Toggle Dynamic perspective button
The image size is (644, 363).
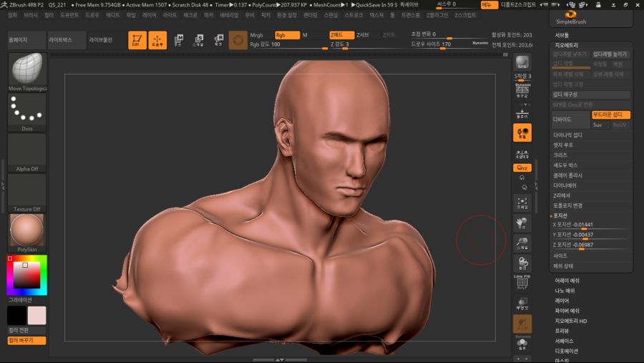522,91
